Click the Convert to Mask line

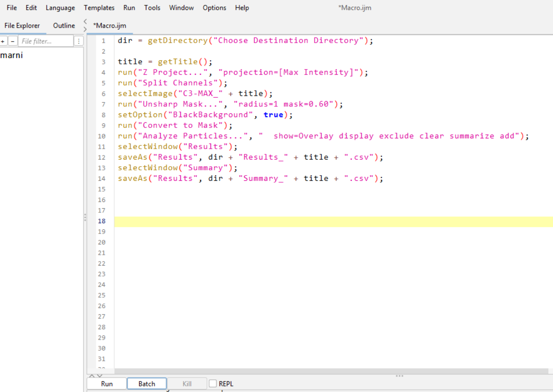tap(175, 125)
